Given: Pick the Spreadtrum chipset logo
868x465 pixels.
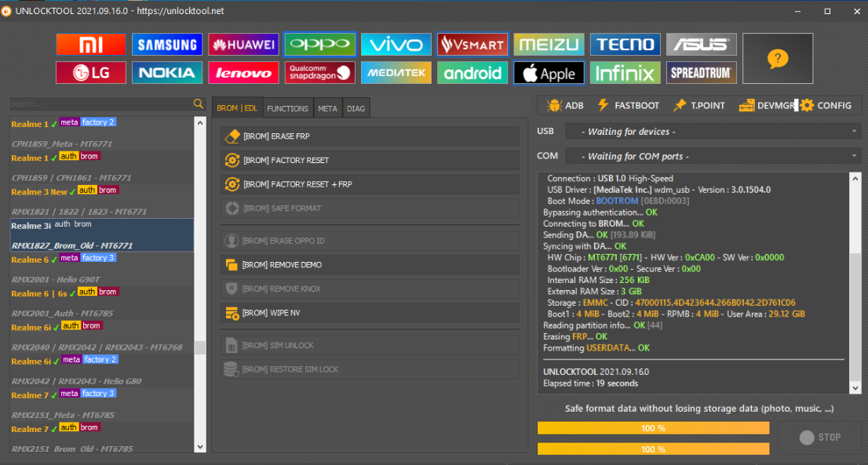Looking at the screenshot, I should point(702,72).
